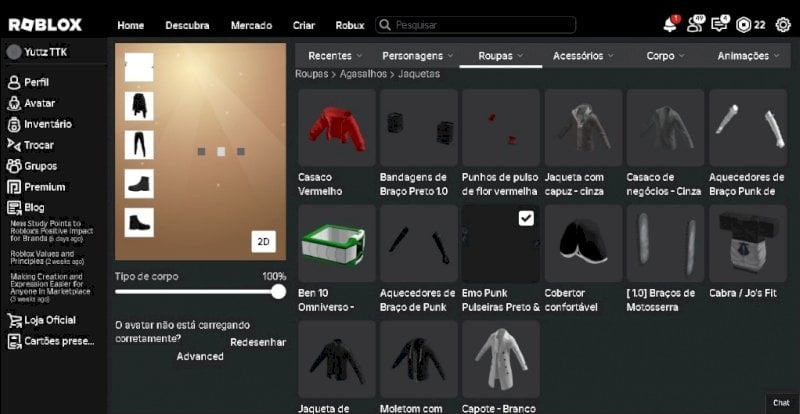Uncheck the Emo Punk Pulseiras item
800x414 pixels.
point(526,218)
